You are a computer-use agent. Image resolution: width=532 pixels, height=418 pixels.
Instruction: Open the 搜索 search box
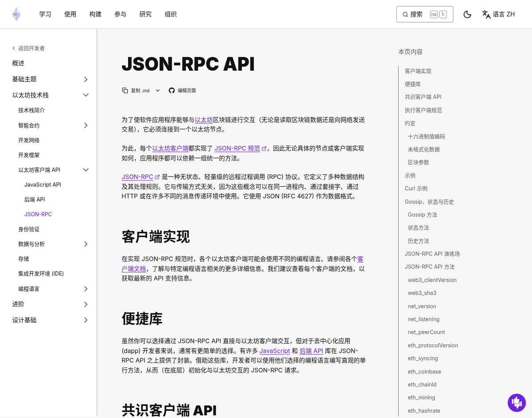(425, 14)
